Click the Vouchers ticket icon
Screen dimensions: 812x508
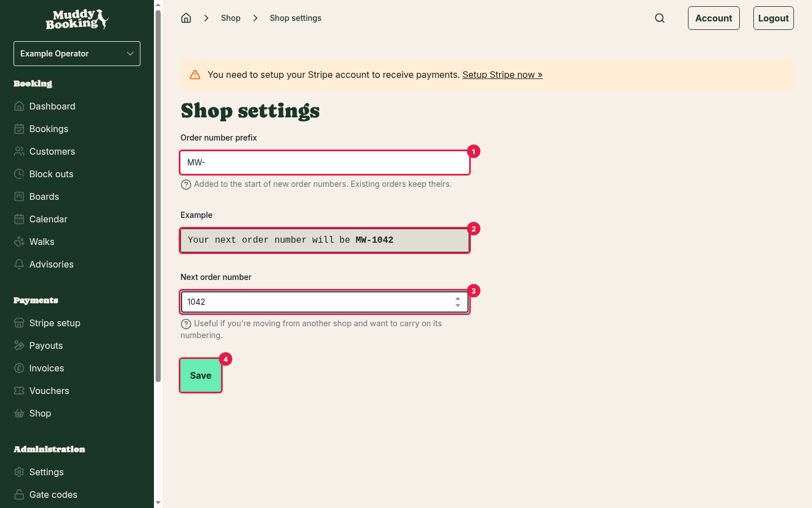19,391
